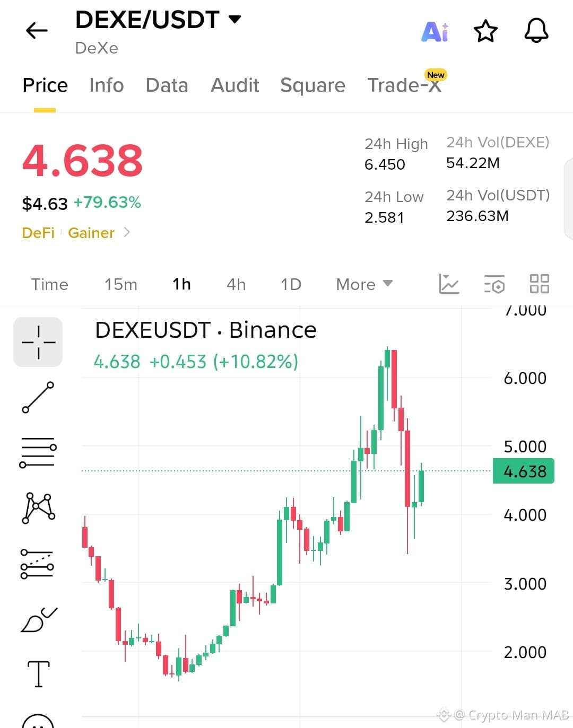
Task: Open the grid layout icon
Action: (540, 284)
